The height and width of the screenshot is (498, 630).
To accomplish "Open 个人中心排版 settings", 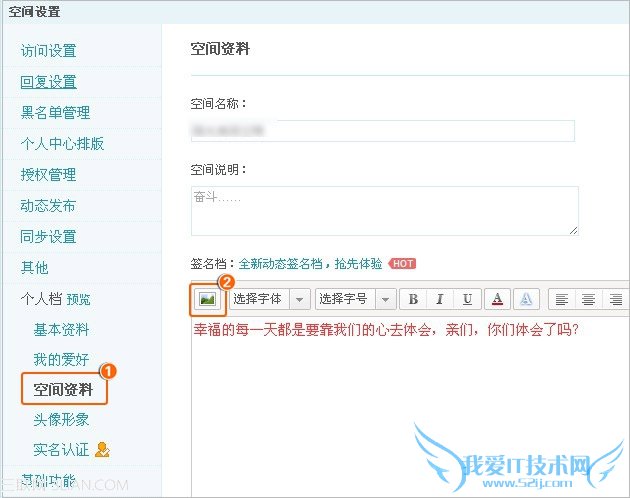I will (62, 144).
